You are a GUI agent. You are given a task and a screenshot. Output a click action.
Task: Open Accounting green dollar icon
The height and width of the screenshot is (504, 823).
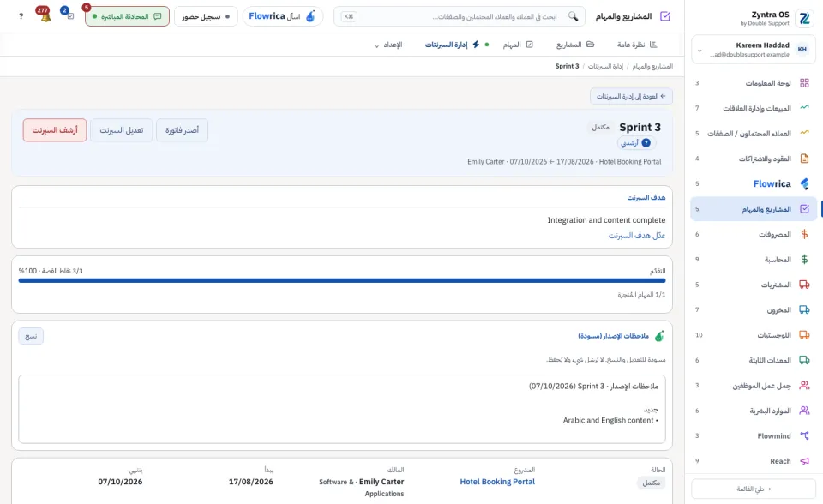coord(804,260)
